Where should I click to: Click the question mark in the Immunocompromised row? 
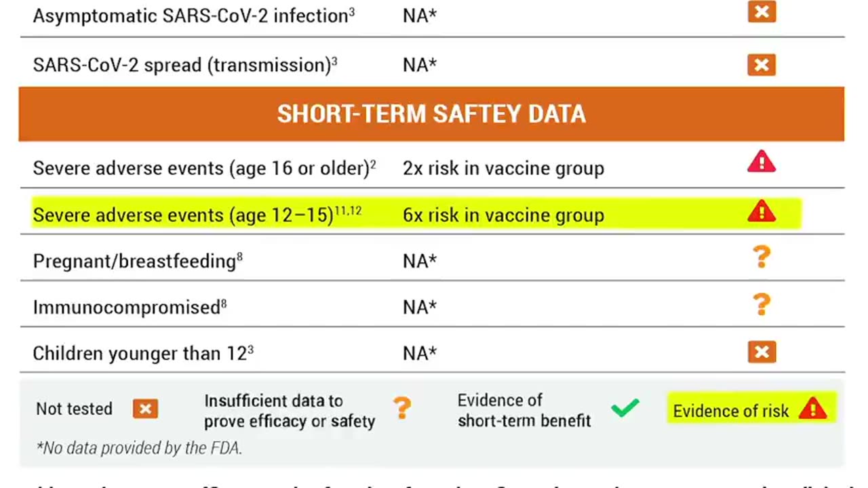tap(762, 304)
